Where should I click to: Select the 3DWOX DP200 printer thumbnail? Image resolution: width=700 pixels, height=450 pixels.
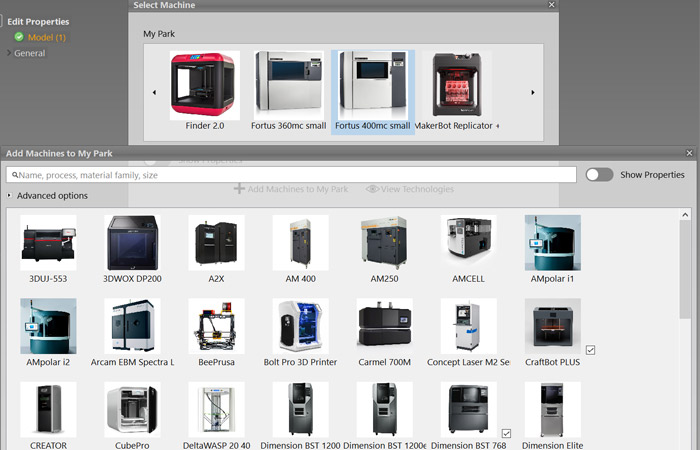pos(132,242)
